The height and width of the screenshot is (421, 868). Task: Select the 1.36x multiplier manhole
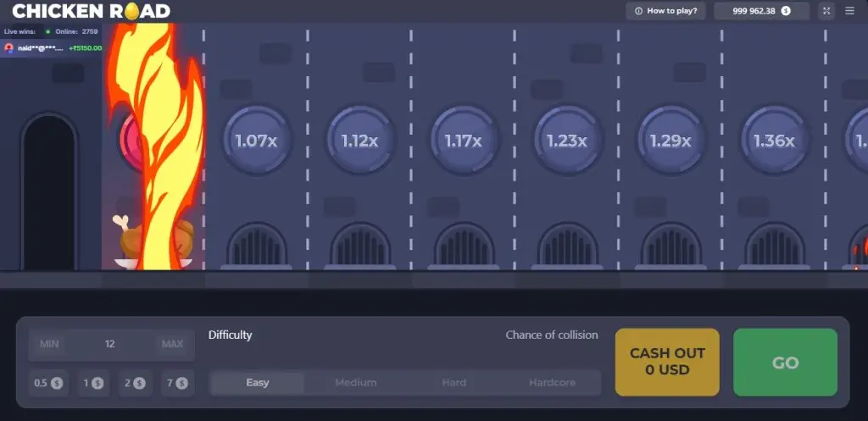tap(774, 141)
